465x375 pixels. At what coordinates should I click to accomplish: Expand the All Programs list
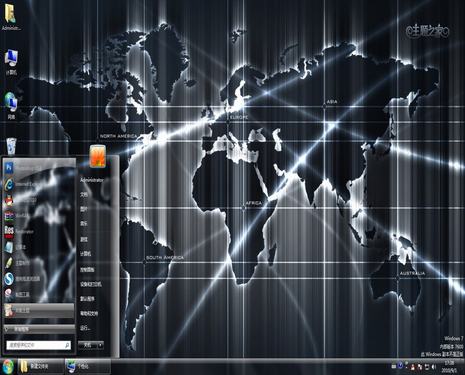point(39,329)
